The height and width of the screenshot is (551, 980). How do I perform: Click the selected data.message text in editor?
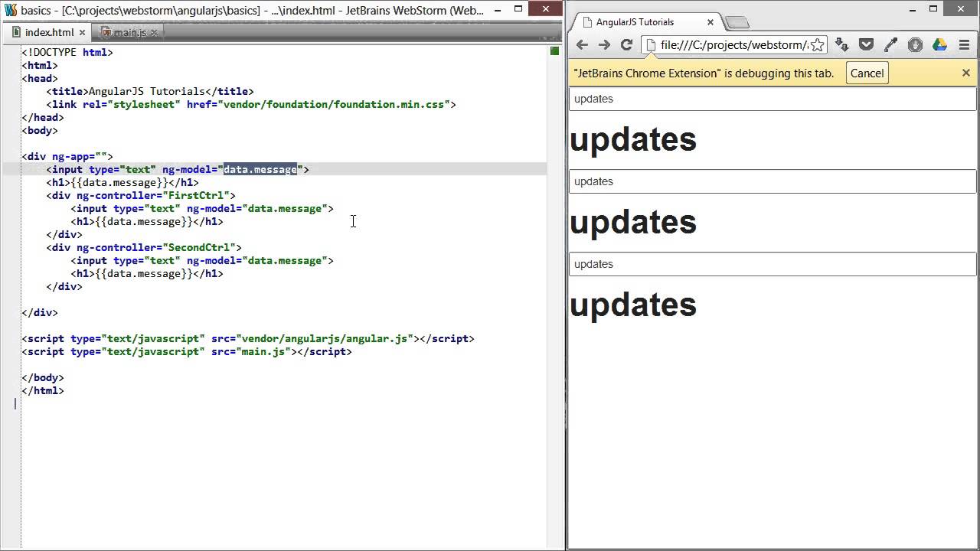point(260,169)
